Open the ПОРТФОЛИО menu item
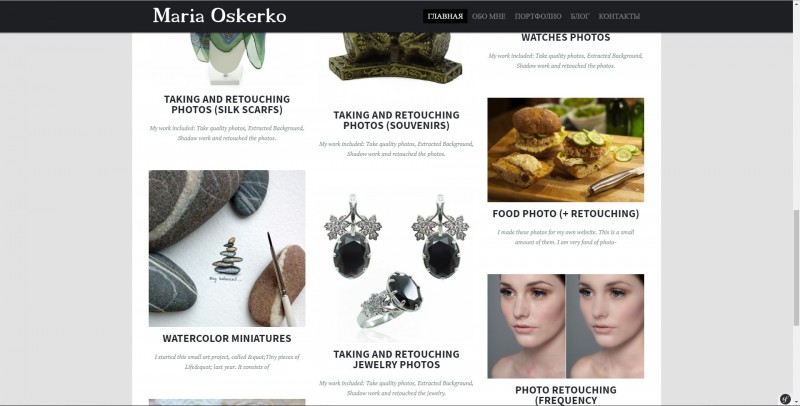This screenshot has height=406, width=800. [538, 16]
